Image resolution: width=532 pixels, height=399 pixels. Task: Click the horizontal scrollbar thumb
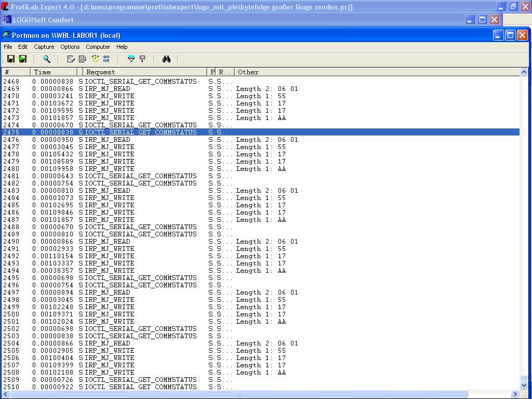(x=239, y=394)
